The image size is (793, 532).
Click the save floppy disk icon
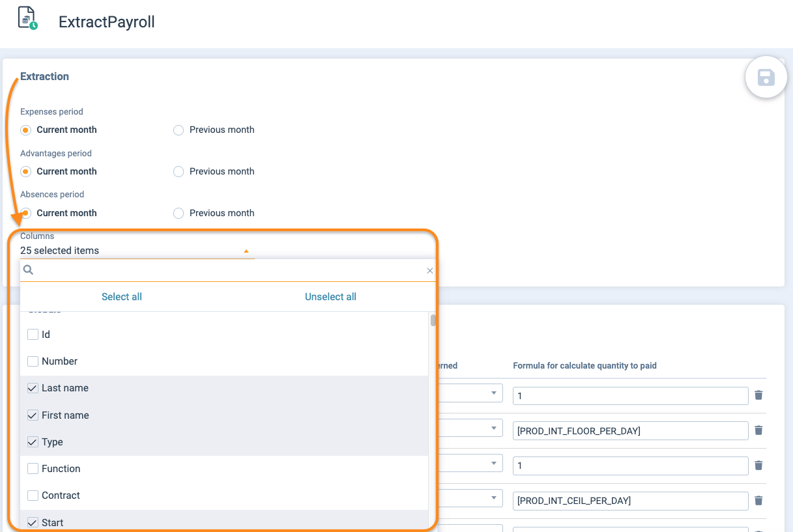pyautogui.click(x=766, y=78)
